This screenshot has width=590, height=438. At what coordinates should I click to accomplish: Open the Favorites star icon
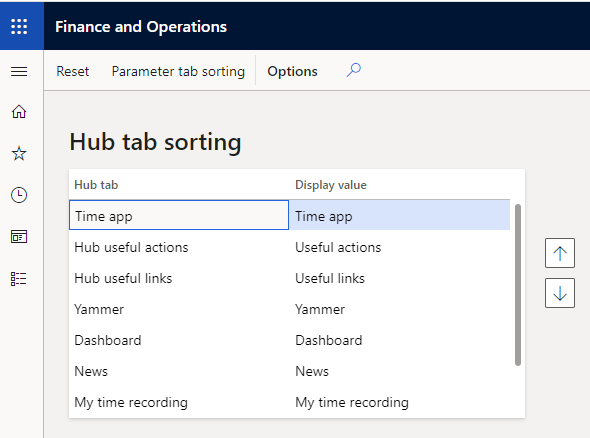click(19, 154)
